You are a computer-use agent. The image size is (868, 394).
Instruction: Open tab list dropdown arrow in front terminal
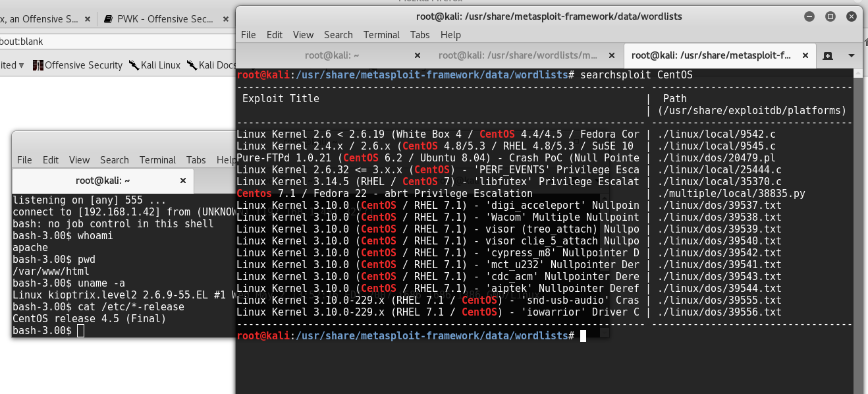[852, 55]
